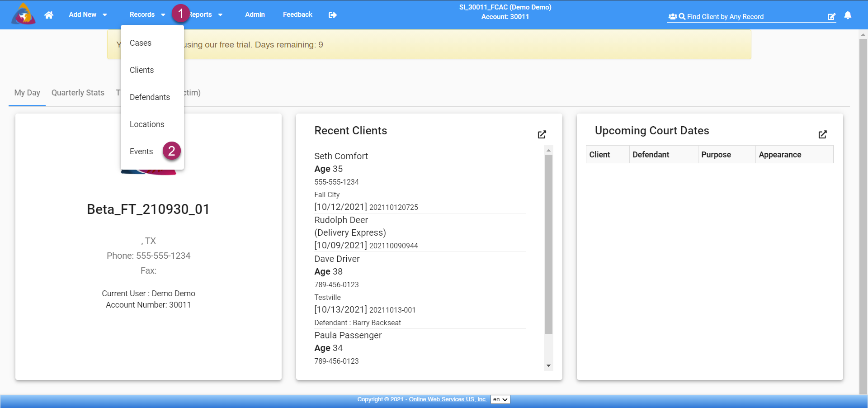The width and height of the screenshot is (868, 408).
Task: Open the notifications bell
Action: pyautogui.click(x=848, y=15)
